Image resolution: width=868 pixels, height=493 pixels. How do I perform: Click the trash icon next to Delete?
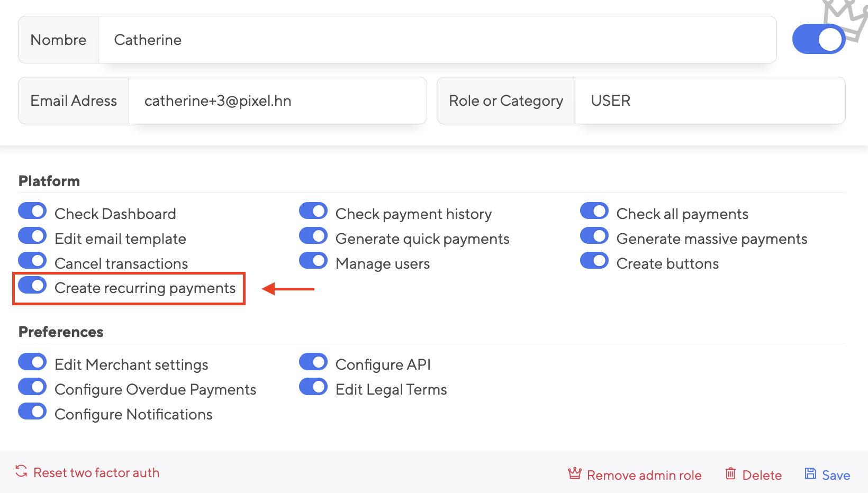tap(730, 474)
